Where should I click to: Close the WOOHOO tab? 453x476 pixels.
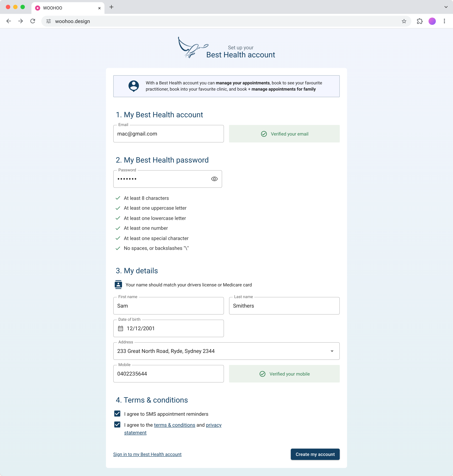point(99,8)
